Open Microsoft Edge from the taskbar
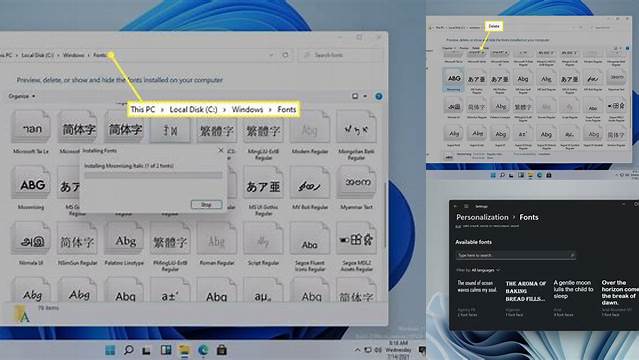The width and height of the screenshot is (639, 360). pyautogui.click(x=203, y=350)
